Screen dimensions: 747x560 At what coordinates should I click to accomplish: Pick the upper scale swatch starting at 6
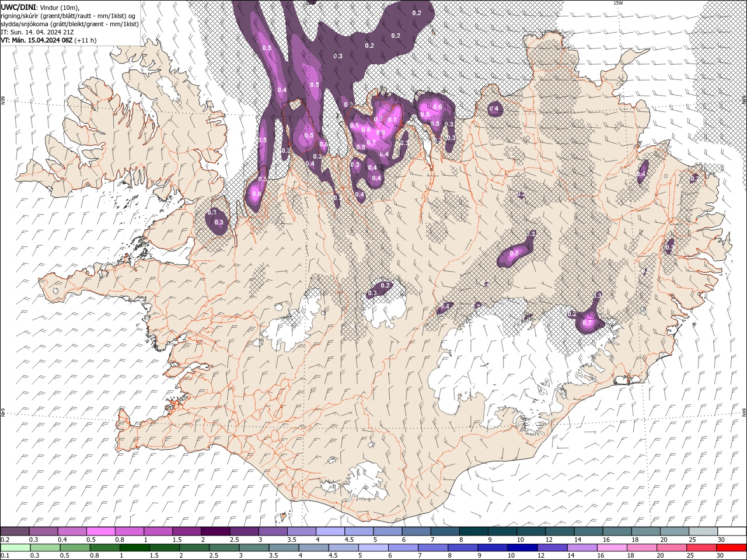click(x=416, y=531)
